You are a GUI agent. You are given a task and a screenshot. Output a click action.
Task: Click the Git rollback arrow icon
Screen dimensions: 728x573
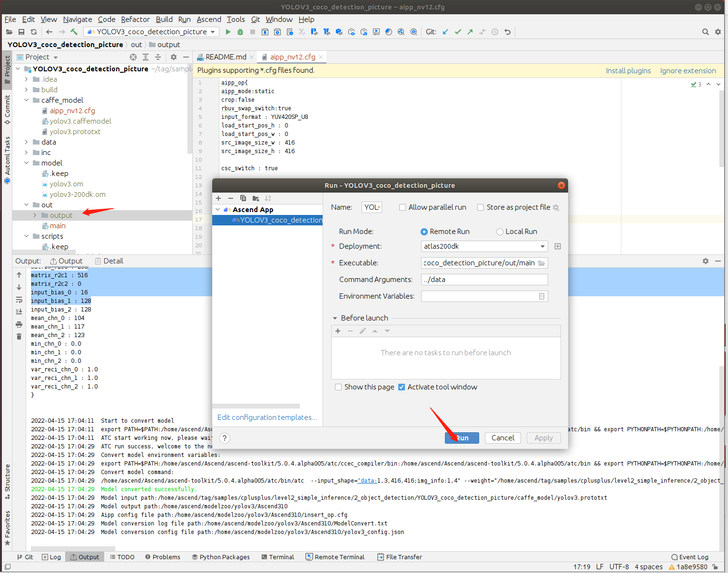(508, 32)
